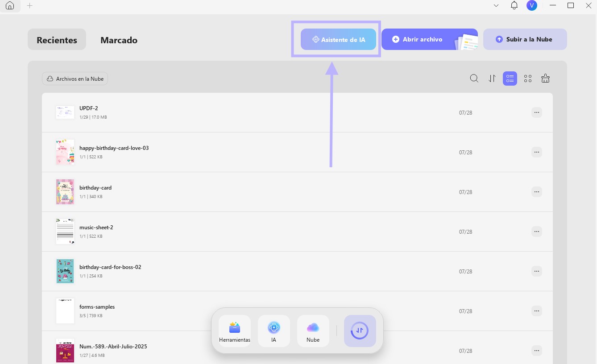The height and width of the screenshot is (364, 597).
Task: Select the file name birthday-card
Action: [x=95, y=188]
